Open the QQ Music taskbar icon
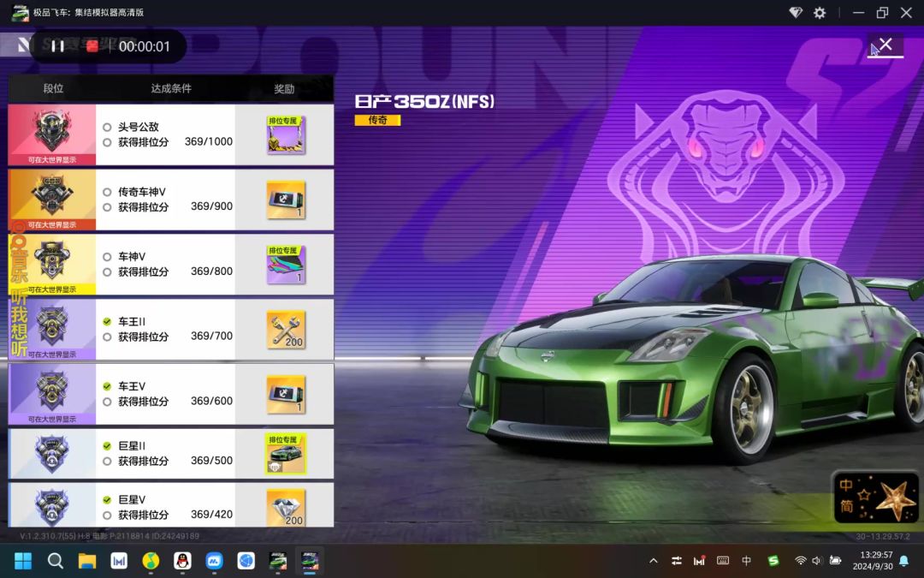The width and height of the screenshot is (924, 578). tap(151, 560)
